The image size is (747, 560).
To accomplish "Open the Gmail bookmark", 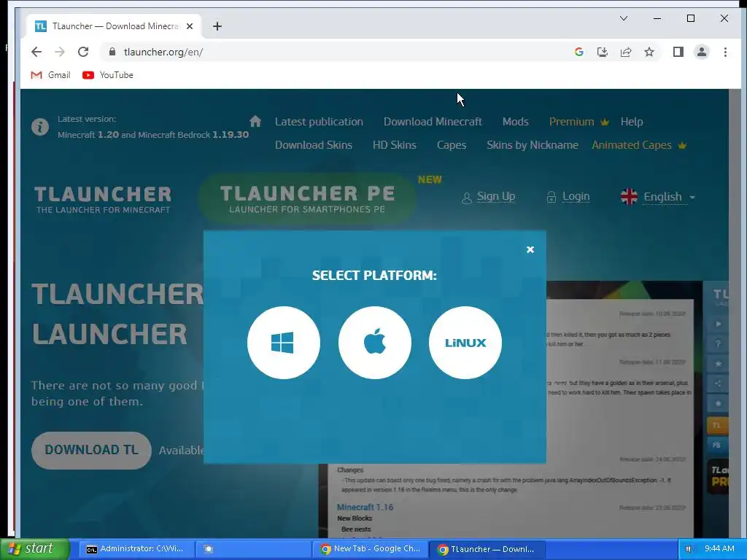I will click(50, 75).
